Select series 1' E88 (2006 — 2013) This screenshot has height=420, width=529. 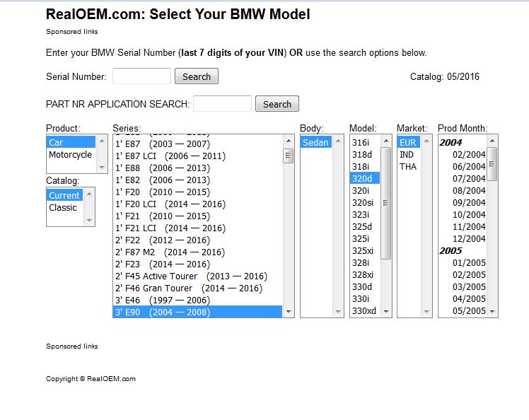pyautogui.click(x=197, y=168)
